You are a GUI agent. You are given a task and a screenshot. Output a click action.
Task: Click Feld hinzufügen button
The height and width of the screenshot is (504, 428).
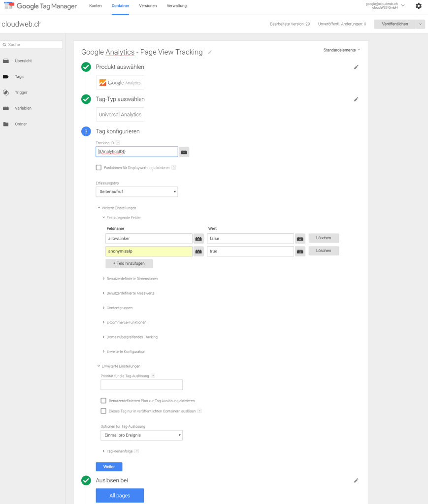pos(129,264)
